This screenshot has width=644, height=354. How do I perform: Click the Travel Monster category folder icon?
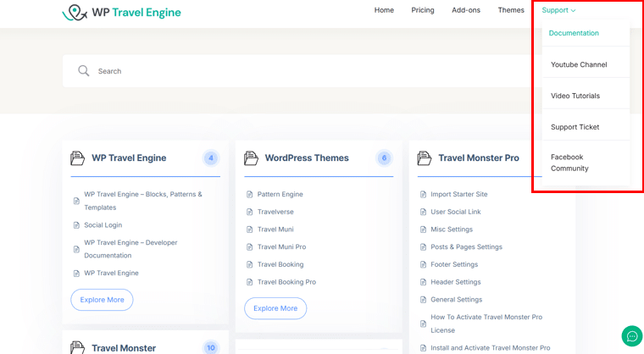pyautogui.click(x=77, y=348)
